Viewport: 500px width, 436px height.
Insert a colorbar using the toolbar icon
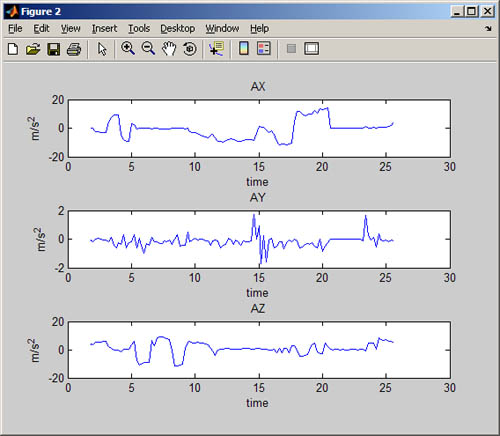[x=244, y=49]
